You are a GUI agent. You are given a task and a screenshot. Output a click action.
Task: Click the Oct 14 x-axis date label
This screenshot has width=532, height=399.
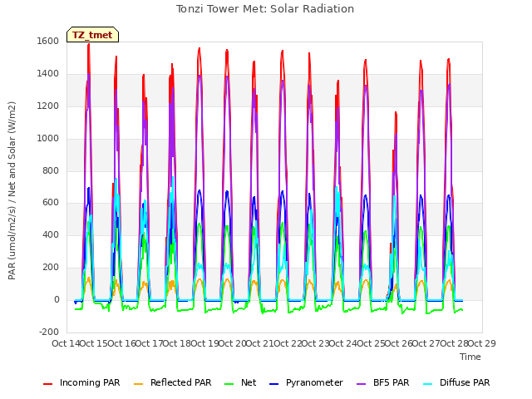[x=66, y=343]
